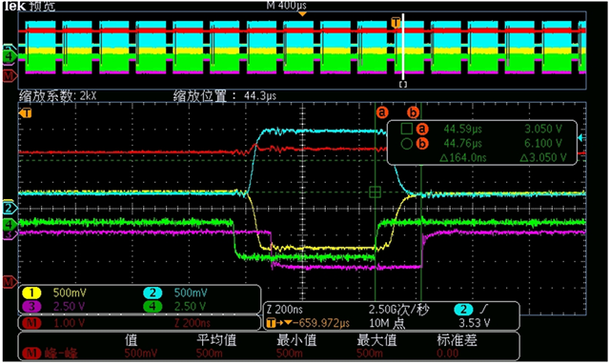610x364 pixels.
Task: Click the magenta channel 3 badge
Action: (31, 307)
